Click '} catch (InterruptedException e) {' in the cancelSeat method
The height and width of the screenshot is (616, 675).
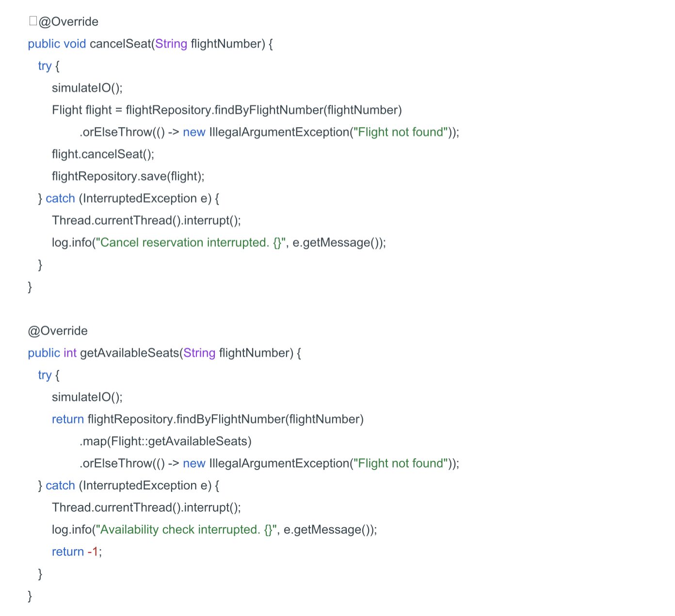tap(129, 198)
